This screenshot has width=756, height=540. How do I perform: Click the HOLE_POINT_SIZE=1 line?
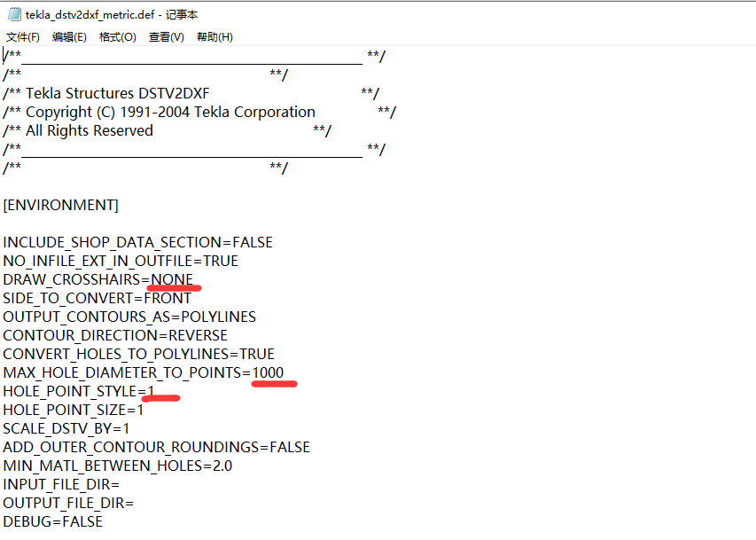coord(74,411)
